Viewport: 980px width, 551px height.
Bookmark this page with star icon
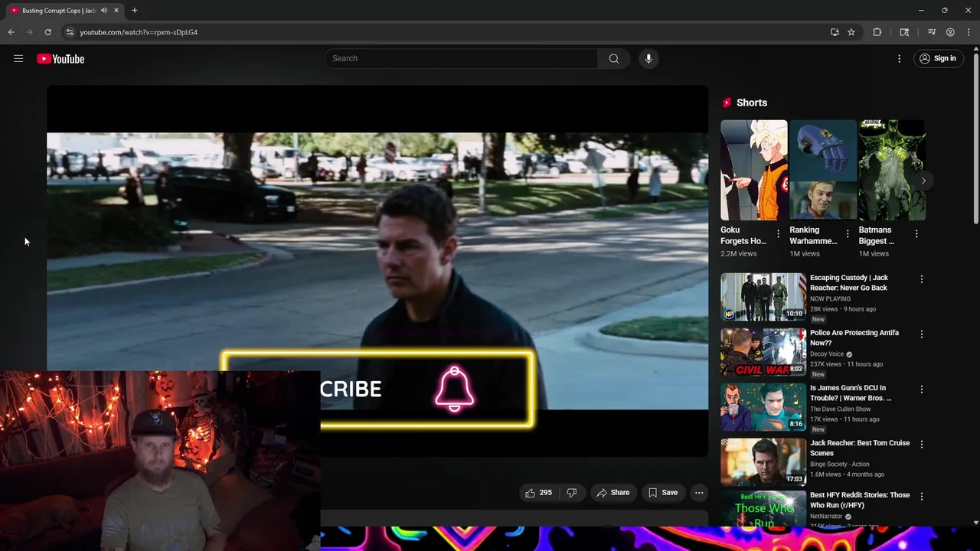[851, 32]
